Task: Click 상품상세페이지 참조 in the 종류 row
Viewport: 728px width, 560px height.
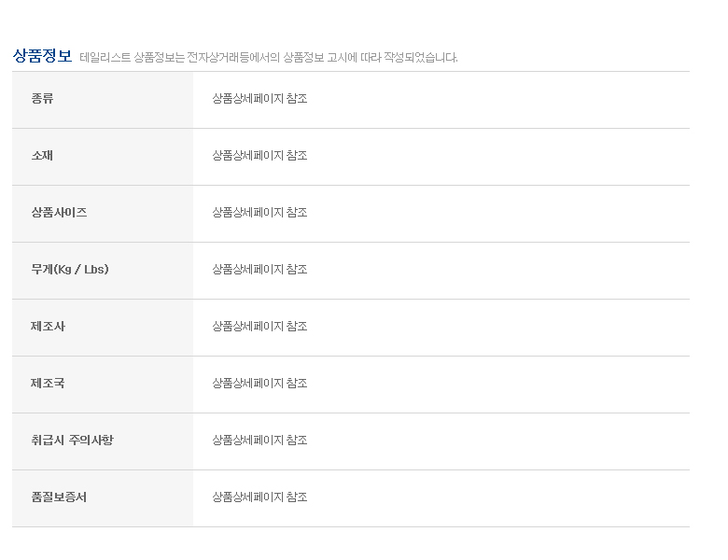Action: 259,99
